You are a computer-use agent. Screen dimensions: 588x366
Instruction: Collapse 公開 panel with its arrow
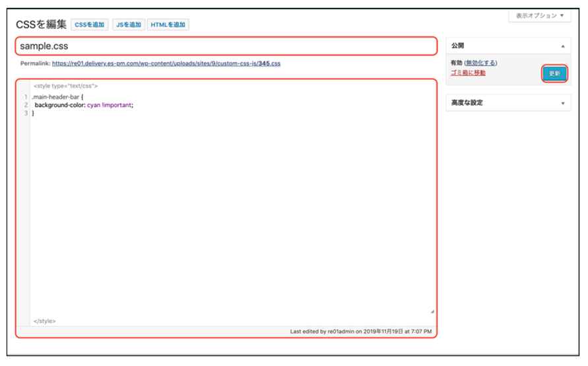(563, 47)
